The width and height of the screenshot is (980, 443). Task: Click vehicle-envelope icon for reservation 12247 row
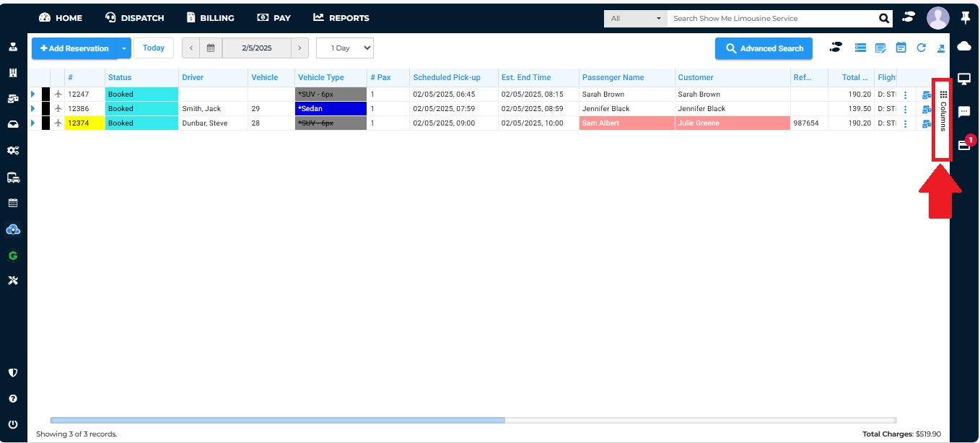[x=927, y=95]
